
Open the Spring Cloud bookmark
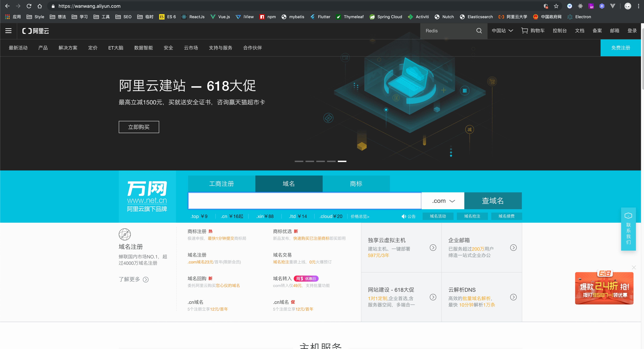(386, 17)
